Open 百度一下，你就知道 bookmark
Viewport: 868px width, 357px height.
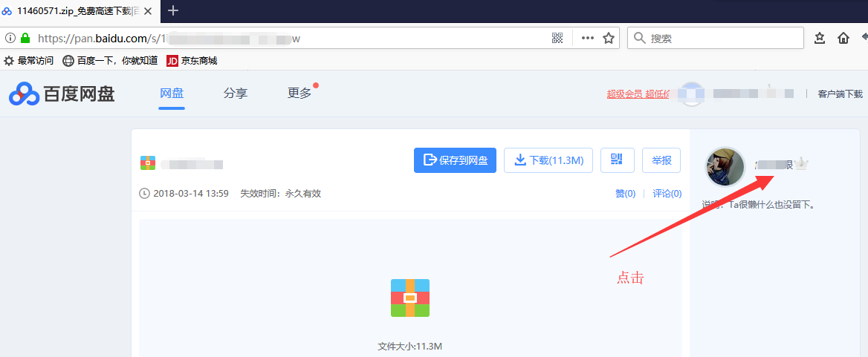point(109,61)
